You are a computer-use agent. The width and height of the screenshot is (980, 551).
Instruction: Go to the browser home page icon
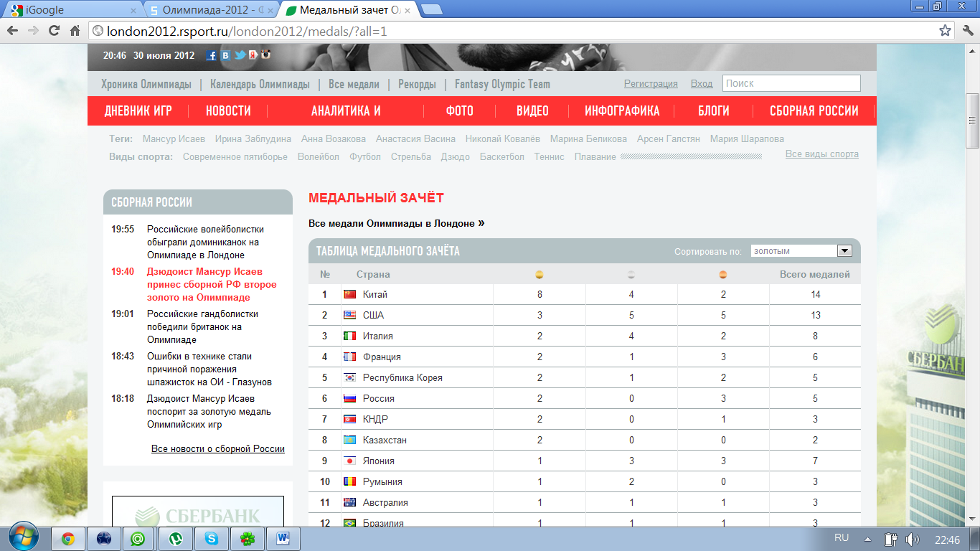pyautogui.click(x=75, y=31)
